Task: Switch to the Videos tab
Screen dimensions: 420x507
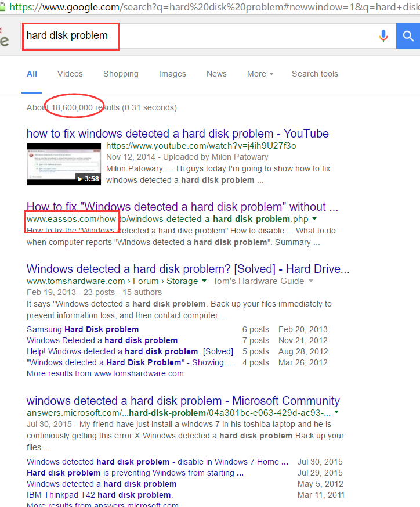Action: [70, 74]
